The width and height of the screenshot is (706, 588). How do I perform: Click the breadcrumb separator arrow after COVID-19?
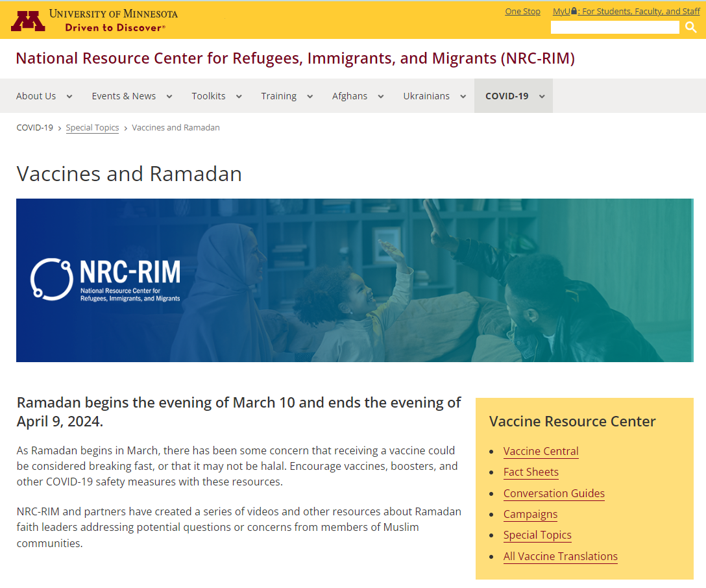coord(58,128)
